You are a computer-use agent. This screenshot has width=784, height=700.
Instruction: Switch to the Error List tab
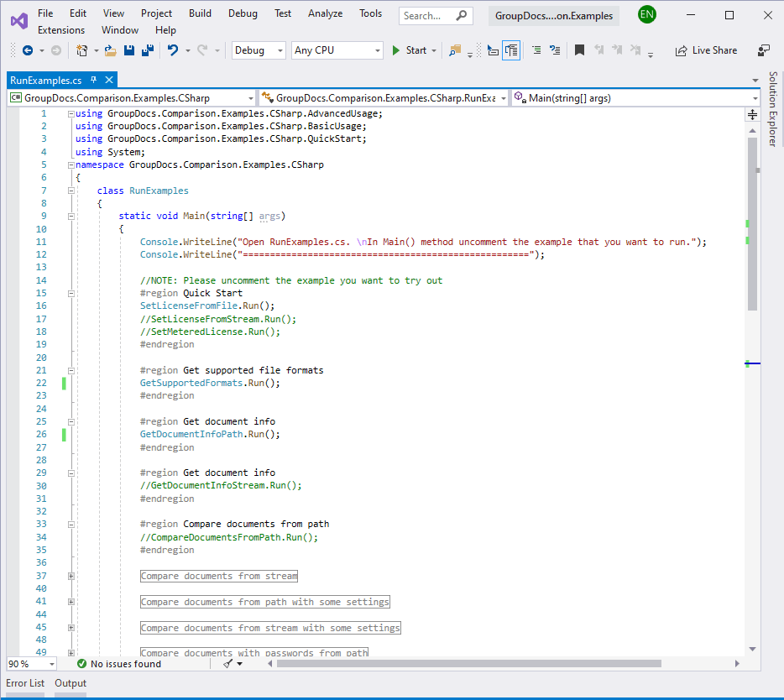click(x=25, y=683)
